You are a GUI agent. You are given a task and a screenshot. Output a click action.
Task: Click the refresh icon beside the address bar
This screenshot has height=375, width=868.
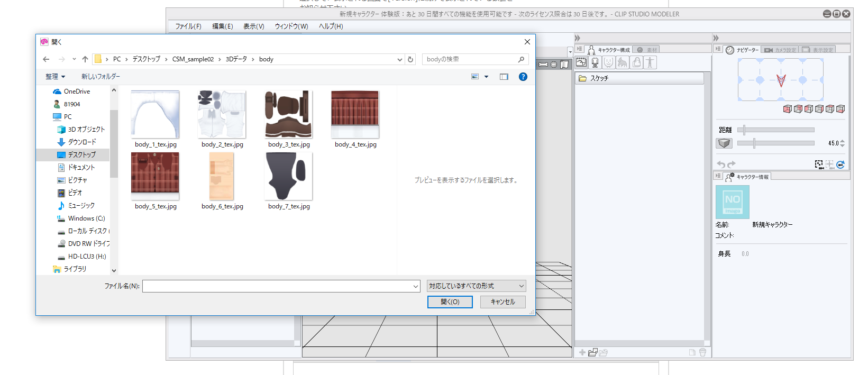click(x=410, y=59)
